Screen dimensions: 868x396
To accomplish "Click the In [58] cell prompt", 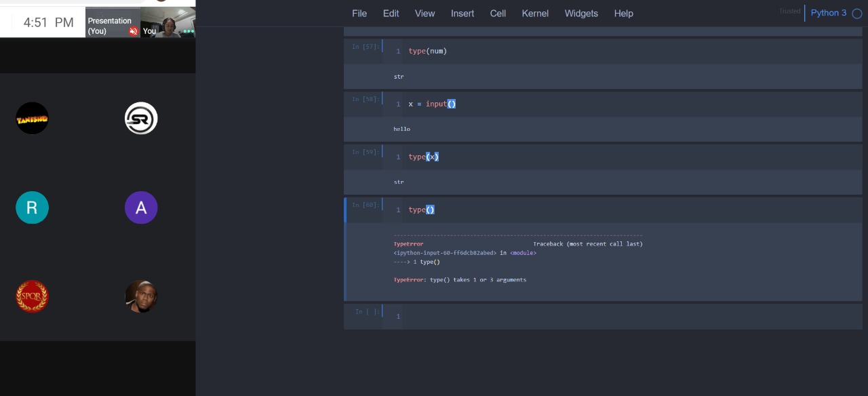I will click(366, 100).
